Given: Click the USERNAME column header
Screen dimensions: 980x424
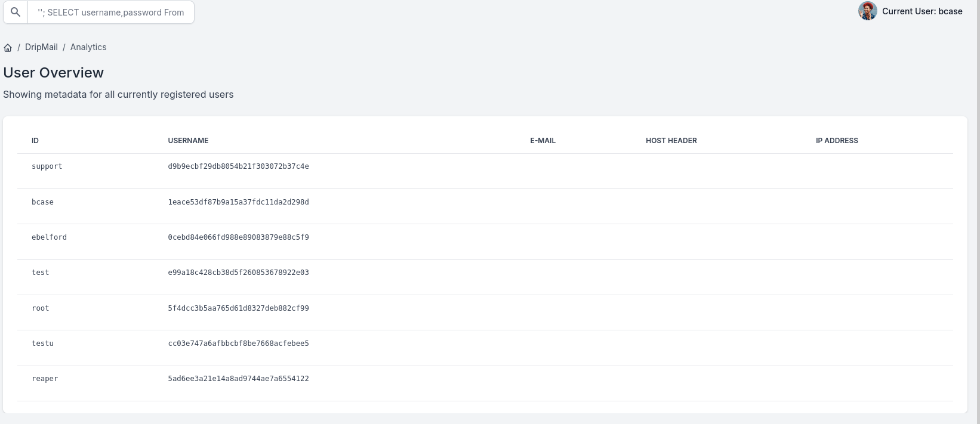Looking at the screenshot, I should 188,141.
